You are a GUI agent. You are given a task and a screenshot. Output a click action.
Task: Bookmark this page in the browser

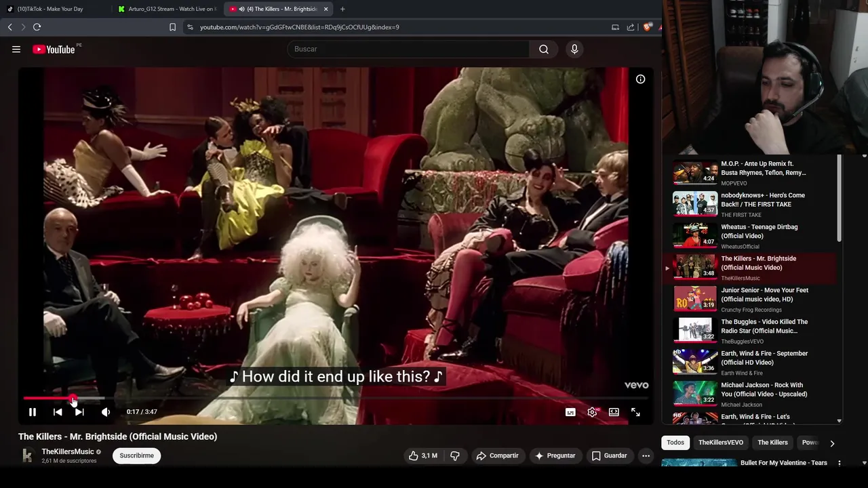tap(172, 27)
